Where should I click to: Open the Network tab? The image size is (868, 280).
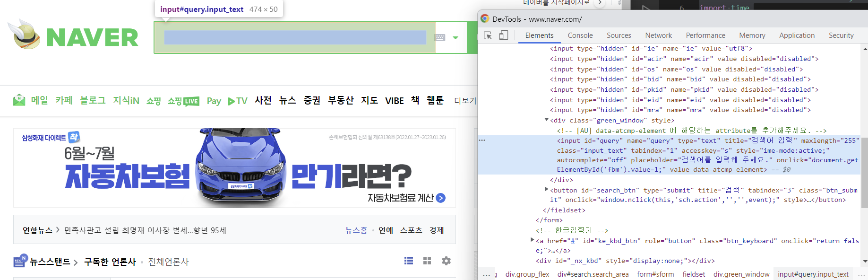point(659,35)
